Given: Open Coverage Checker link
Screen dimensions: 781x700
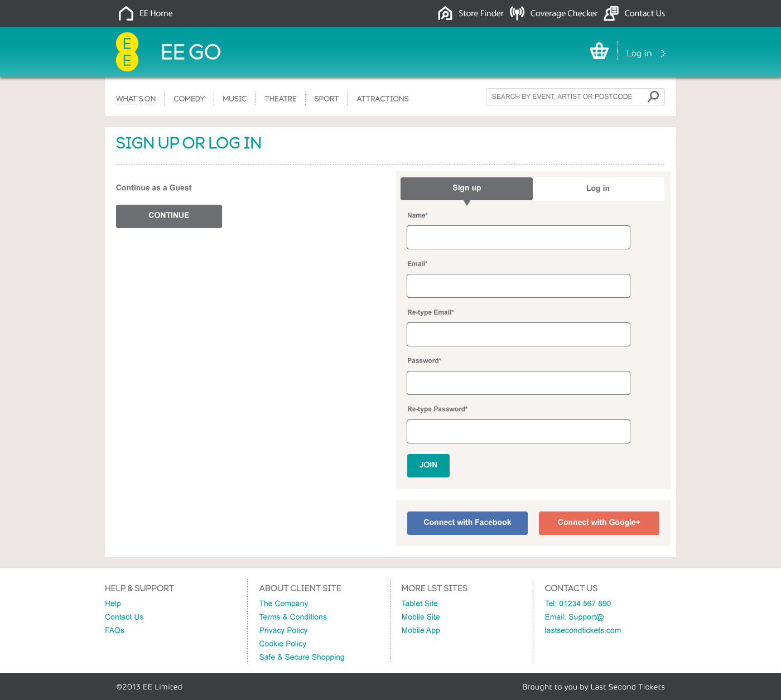Looking at the screenshot, I should coord(564,13).
